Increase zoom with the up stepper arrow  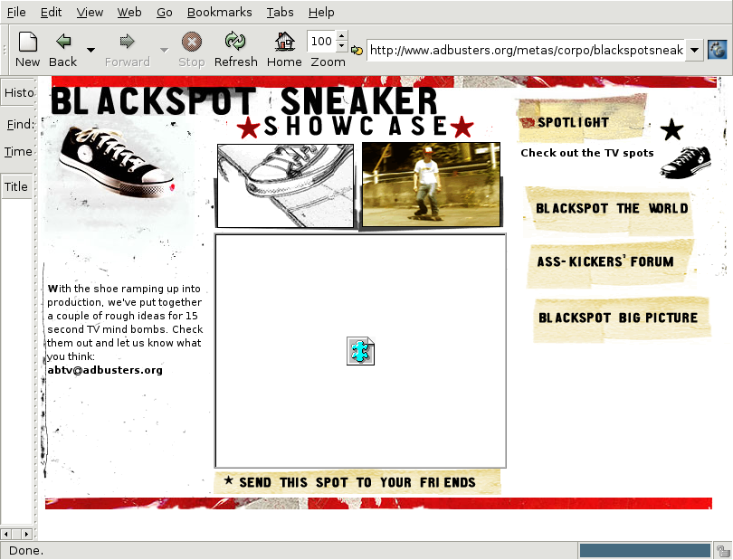341,36
